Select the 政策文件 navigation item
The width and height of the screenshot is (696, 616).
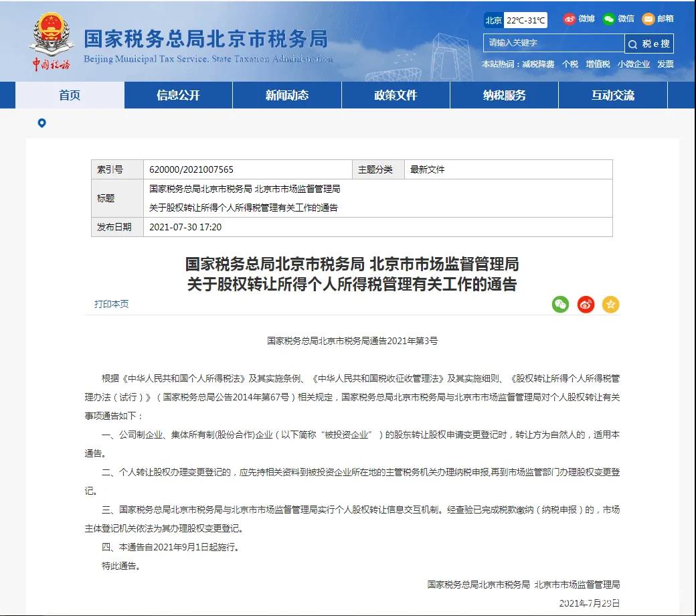[396, 95]
